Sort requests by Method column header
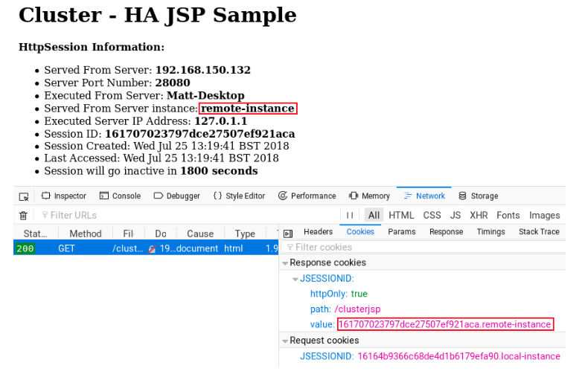The image size is (588, 380). [x=86, y=234]
